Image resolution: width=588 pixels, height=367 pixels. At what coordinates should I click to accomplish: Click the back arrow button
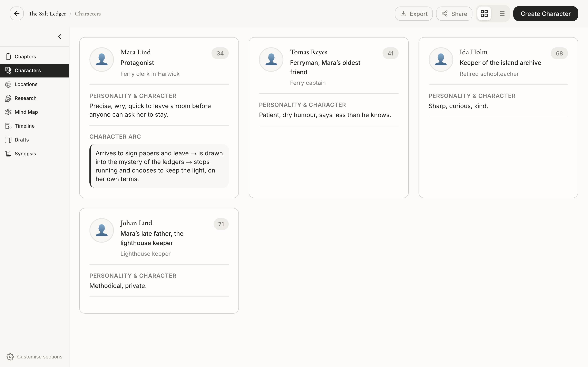point(17,14)
